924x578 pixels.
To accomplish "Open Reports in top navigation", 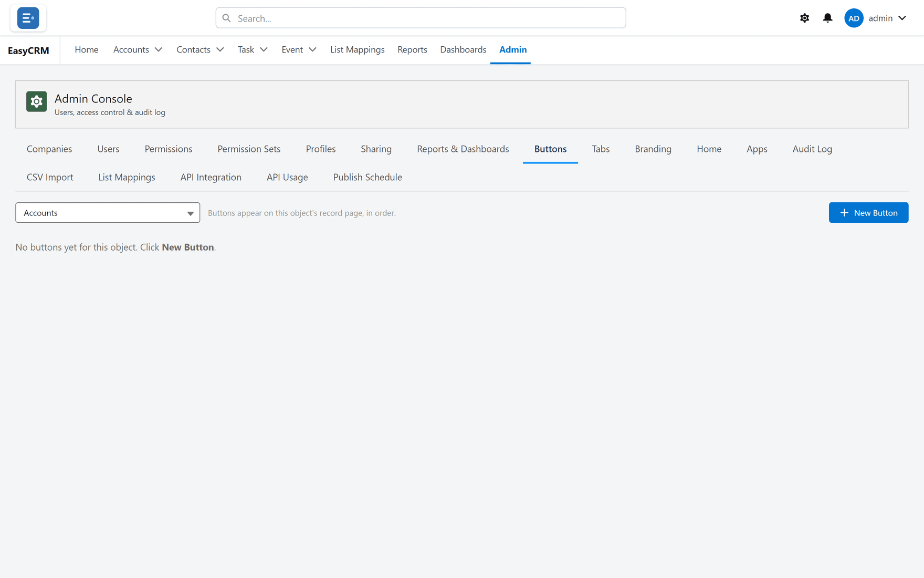I will coord(412,49).
